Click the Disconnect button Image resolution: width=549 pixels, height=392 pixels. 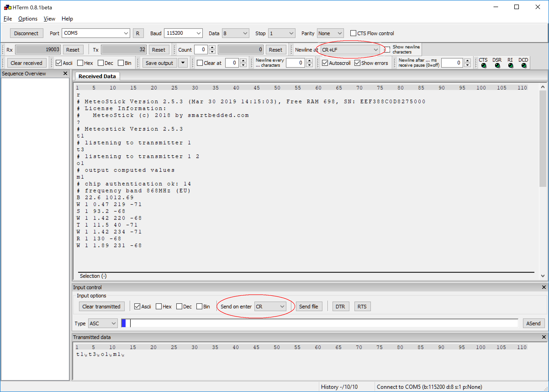(26, 33)
